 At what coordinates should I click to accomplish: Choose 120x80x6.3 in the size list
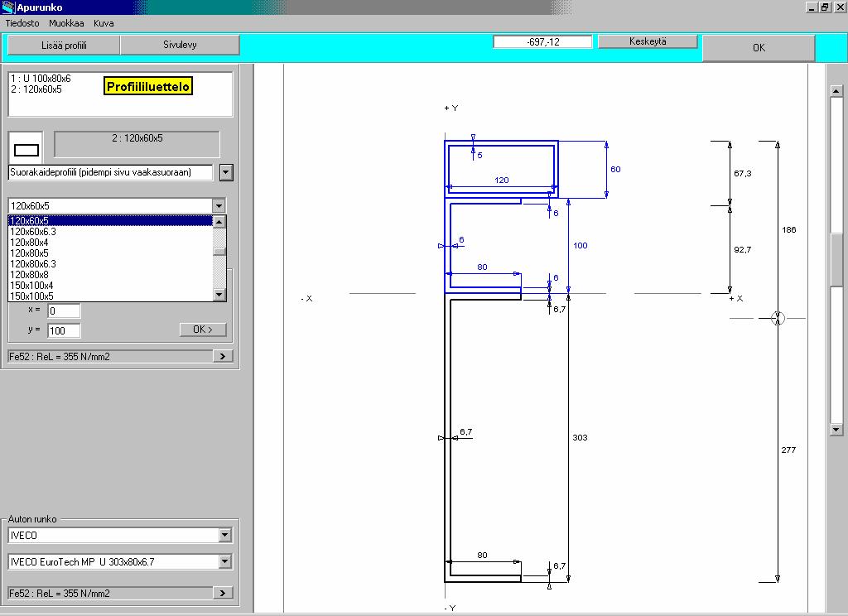click(110, 264)
